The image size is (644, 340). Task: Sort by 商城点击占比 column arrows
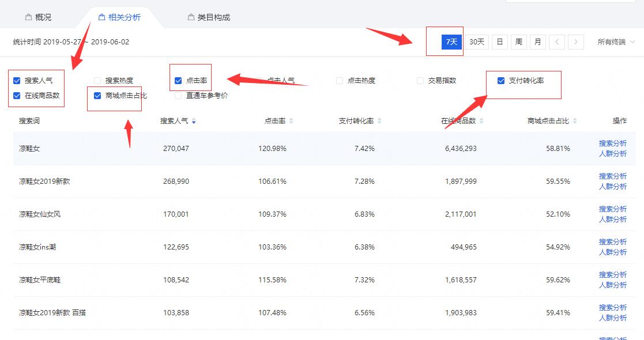pos(575,120)
